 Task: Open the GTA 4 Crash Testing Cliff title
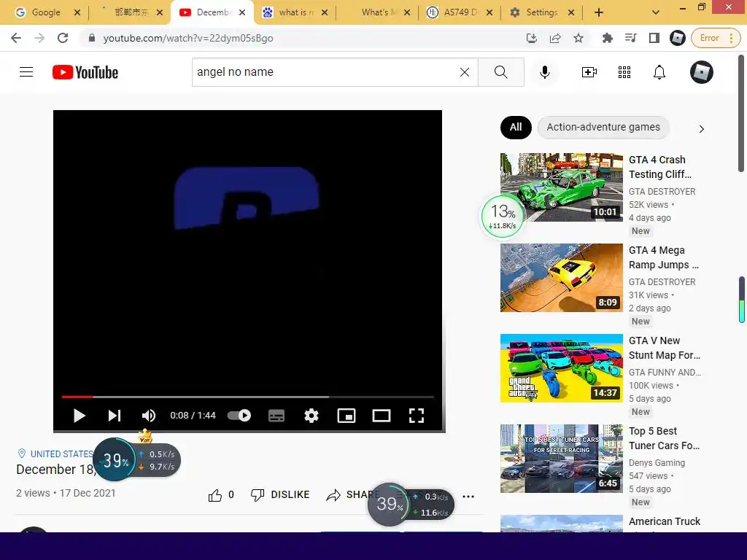pyautogui.click(x=659, y=167)
